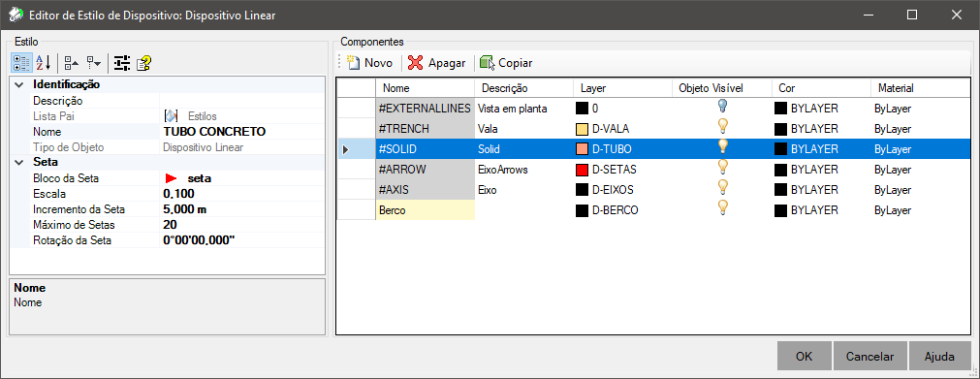The image size is (980, 379).
Task: Open property grid settings sliders icon
Action: 122,63
